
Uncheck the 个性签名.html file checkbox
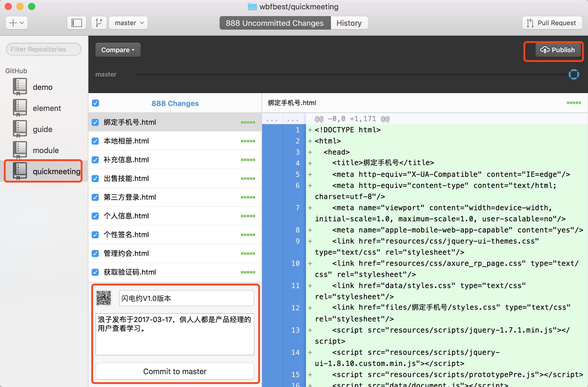pyautogui.click(x=95, y=235)
